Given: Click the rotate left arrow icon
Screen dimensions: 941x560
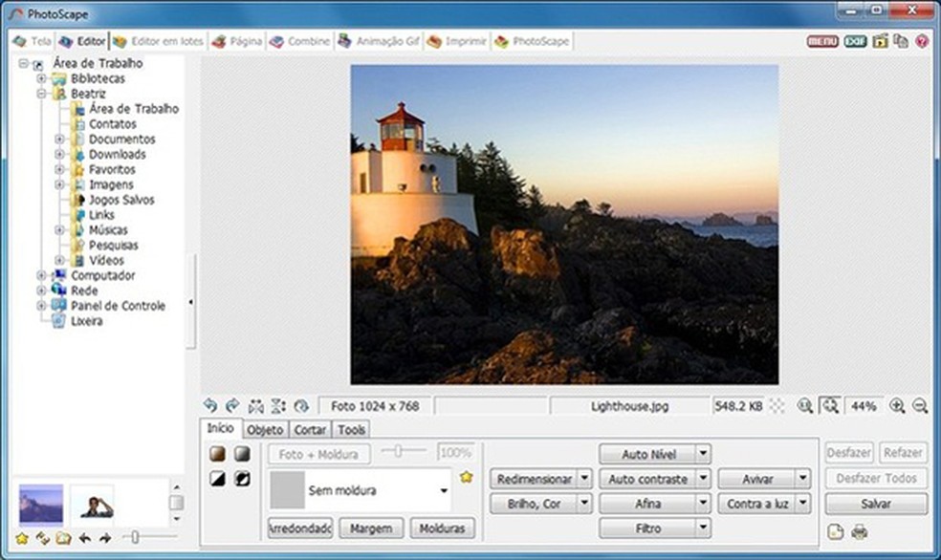Looking at the screenshot, I should [209, 406].
